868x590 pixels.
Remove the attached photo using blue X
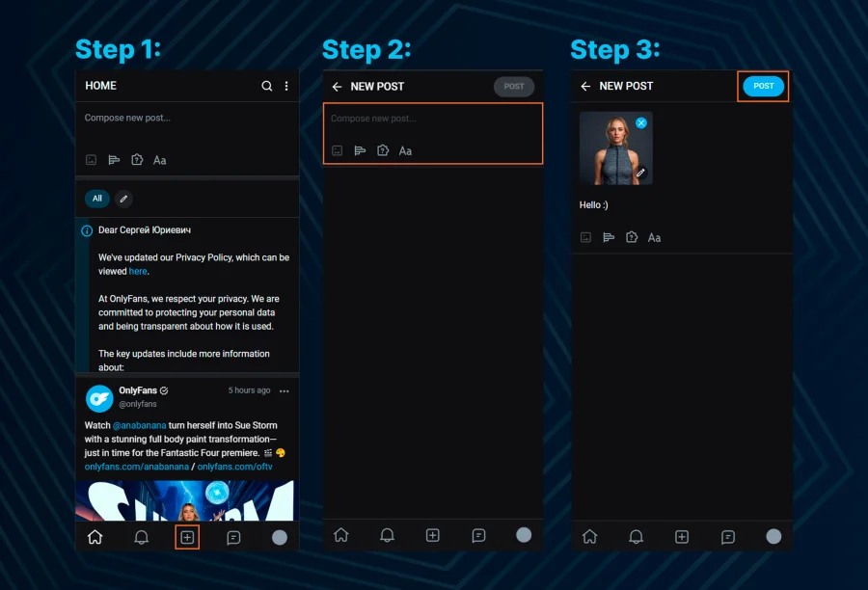pyautogui.click(x=641, y=123)
